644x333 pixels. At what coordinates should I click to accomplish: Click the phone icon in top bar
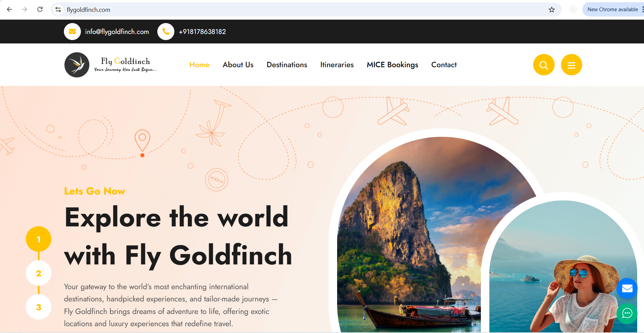tap(166, 32)
